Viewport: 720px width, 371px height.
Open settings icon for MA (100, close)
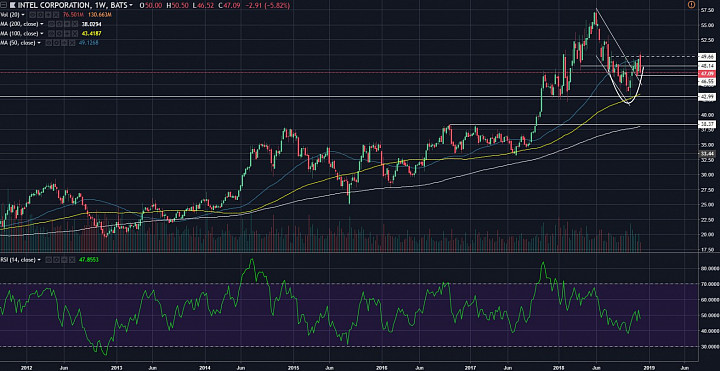(59, 34)
